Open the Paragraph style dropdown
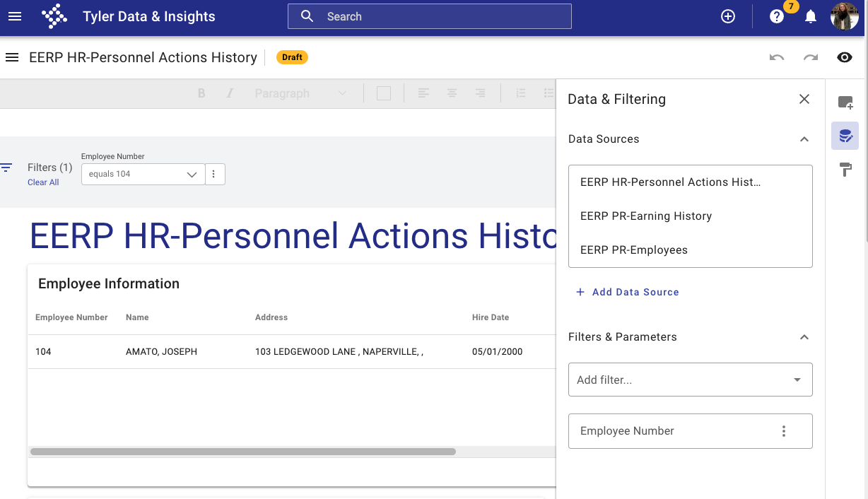 301,93
